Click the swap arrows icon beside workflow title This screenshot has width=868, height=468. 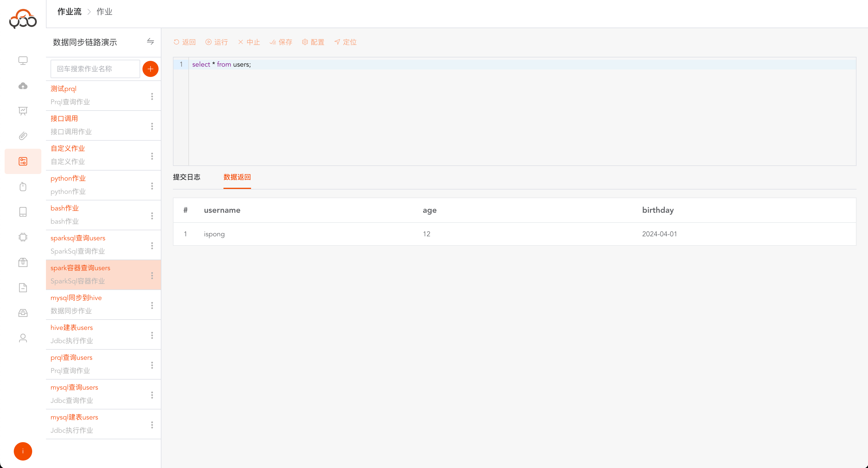pos(150,41)
